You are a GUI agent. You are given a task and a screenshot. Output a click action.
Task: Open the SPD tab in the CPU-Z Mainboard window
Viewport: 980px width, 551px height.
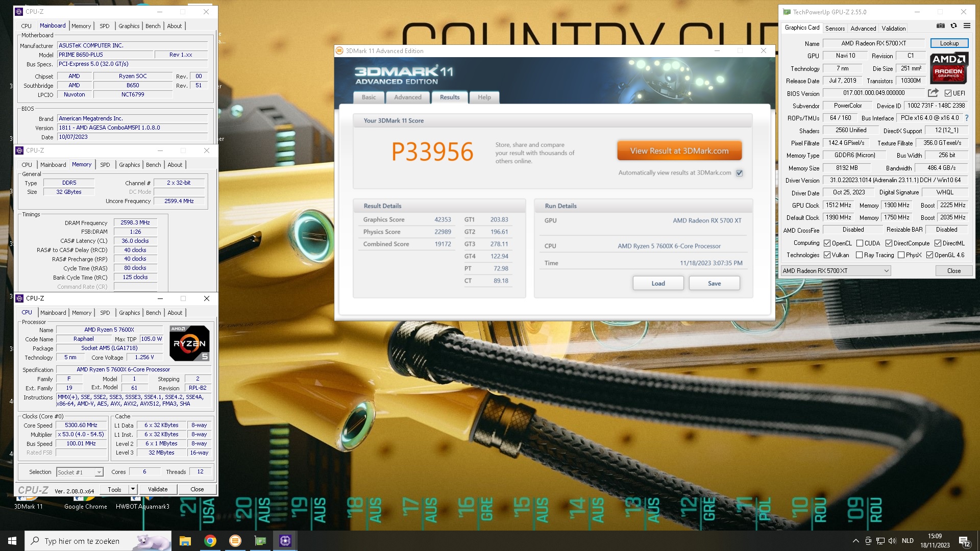105,26
